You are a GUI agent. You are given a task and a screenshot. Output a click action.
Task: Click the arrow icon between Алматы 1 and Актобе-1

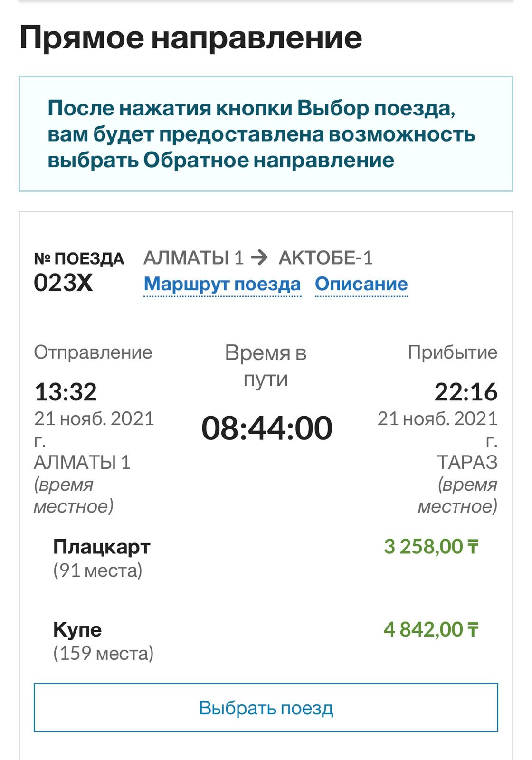259,258
